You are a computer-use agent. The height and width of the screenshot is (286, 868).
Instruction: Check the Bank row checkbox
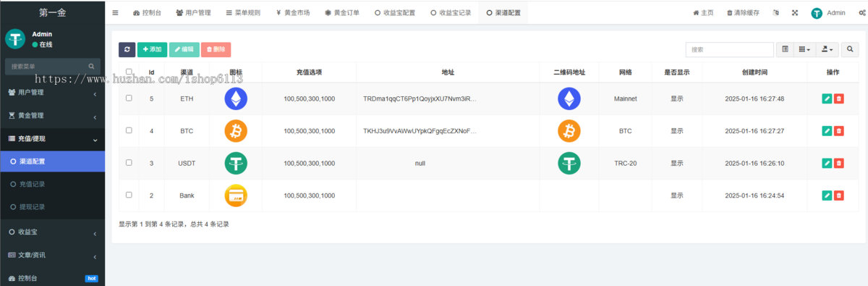tap(129, 195)
